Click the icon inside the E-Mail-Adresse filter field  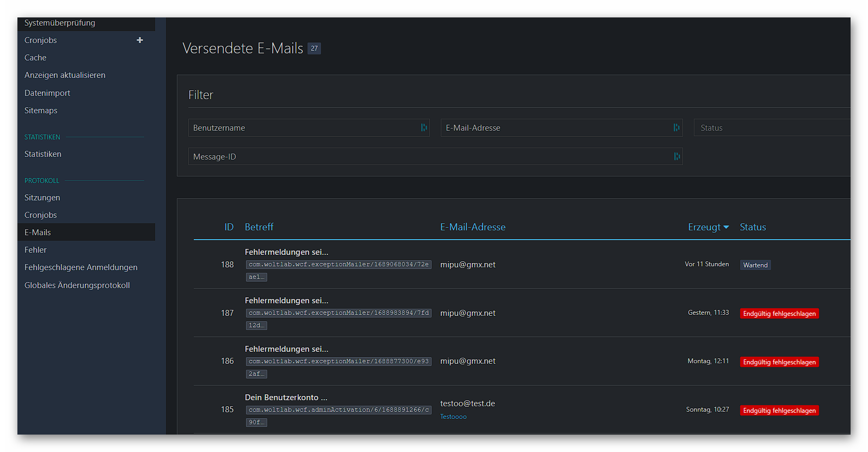pyautogui.click(x=676, y=127)
